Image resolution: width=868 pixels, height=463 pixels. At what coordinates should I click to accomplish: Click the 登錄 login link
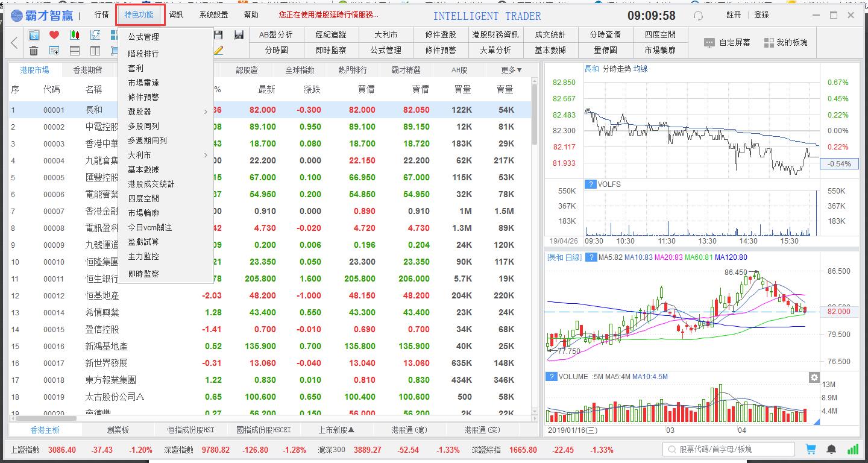tap(761, 15)
